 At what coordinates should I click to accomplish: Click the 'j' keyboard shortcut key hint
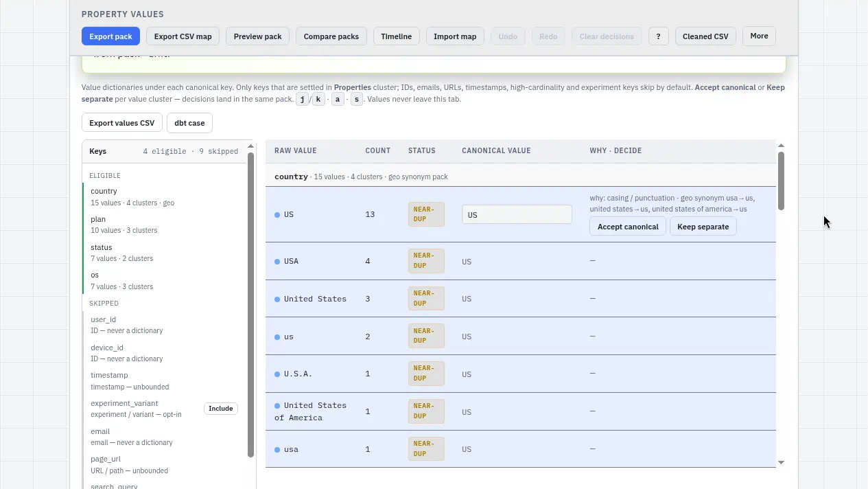[302, 100]
